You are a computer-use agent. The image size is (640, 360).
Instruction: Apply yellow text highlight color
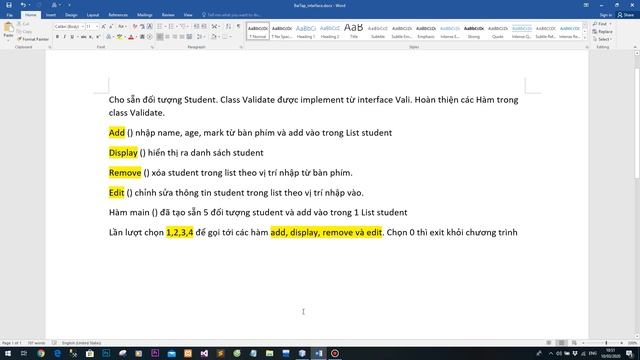(x=119, y=37)
